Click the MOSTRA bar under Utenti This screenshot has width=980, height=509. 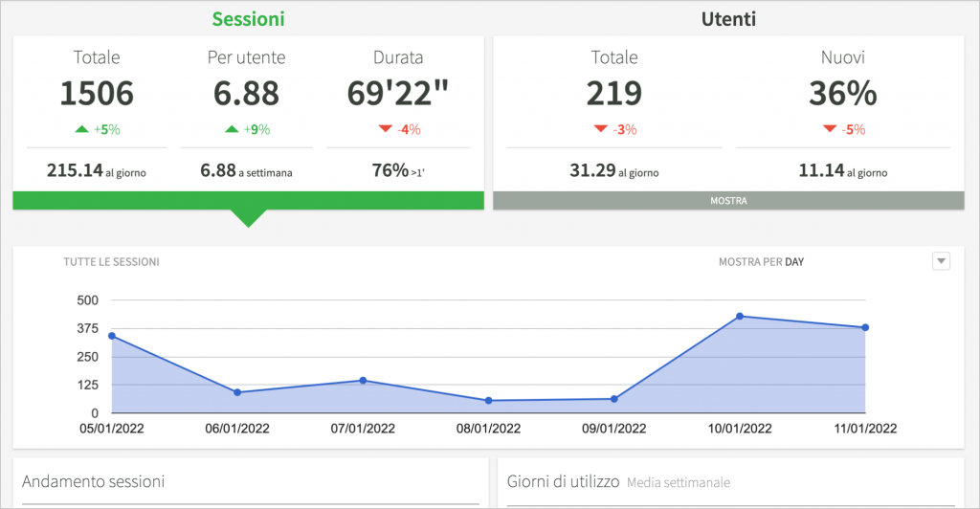(728, 201)
